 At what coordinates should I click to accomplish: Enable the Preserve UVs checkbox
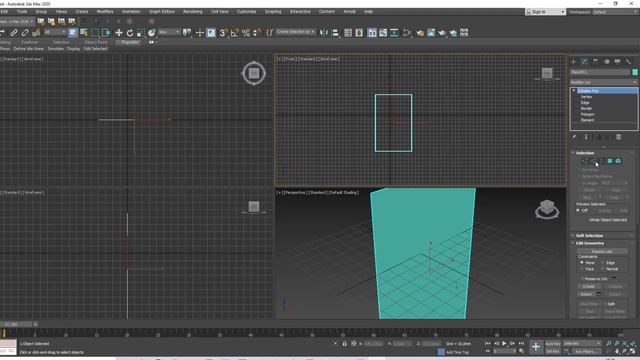coord(582,279)
